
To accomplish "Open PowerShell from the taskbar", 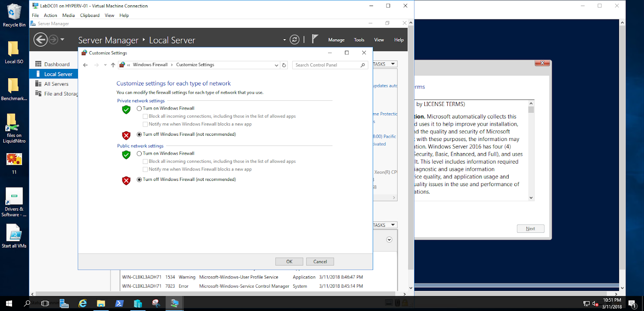I will coord(120,303).
